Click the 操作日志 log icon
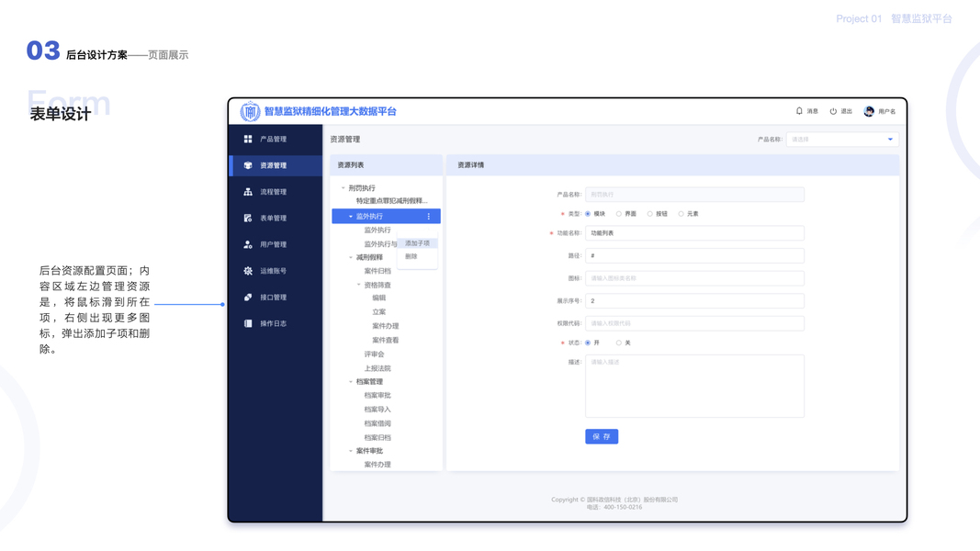 248,323
